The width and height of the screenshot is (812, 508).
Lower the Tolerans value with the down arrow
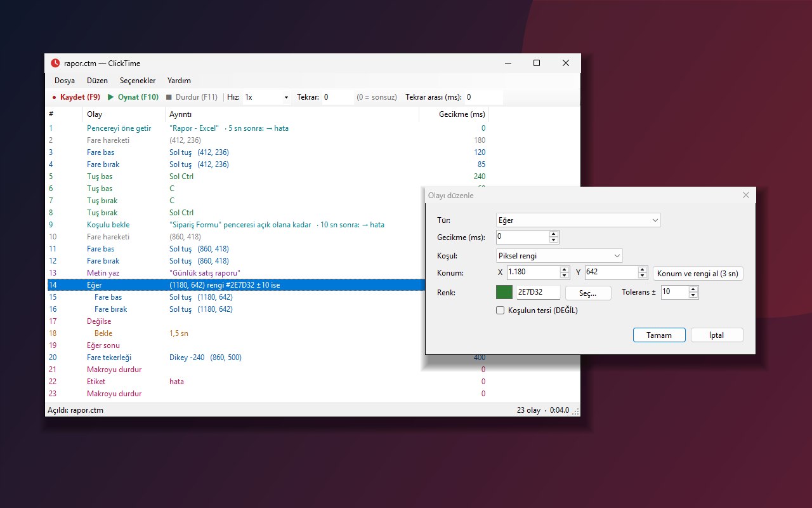(x=693, y=295)
